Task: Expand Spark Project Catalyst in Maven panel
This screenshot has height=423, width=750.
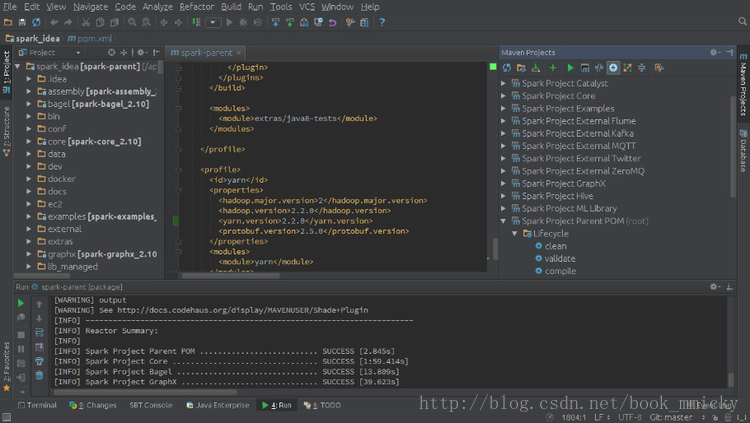Action: click(503, 83)
